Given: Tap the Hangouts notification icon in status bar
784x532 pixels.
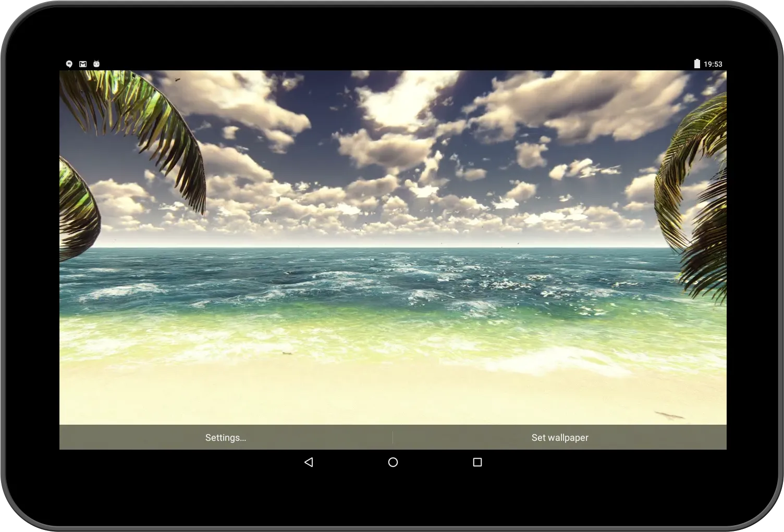Looking at the screenshot, I should [x=69, y=64].
